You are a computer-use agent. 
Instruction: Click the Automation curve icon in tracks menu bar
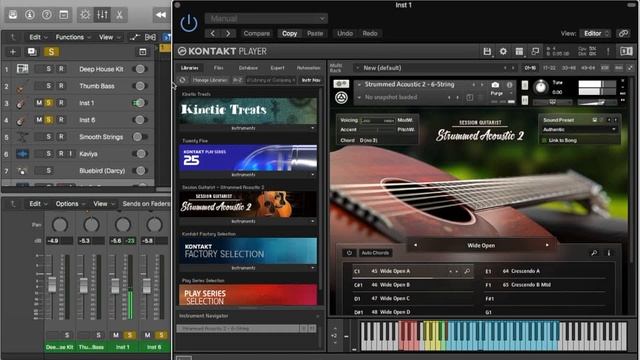135,37
